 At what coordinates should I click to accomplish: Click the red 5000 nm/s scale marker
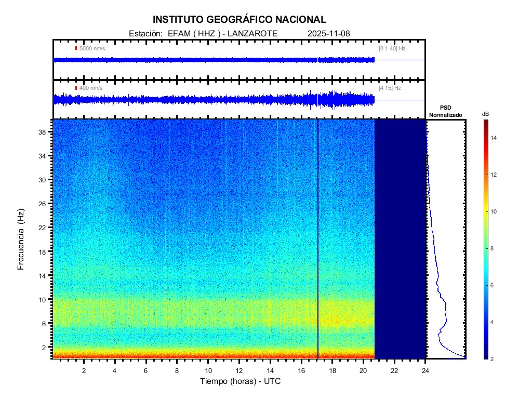coord(76,48)
